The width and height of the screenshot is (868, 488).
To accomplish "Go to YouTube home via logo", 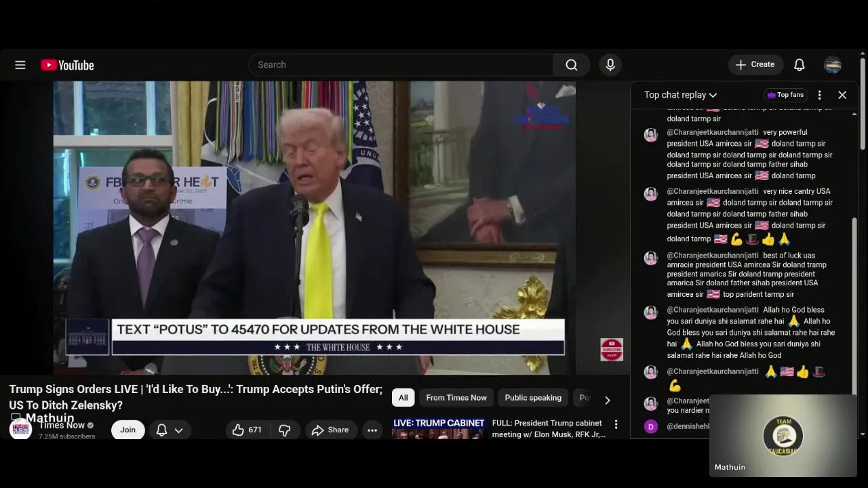I will 67,65.
